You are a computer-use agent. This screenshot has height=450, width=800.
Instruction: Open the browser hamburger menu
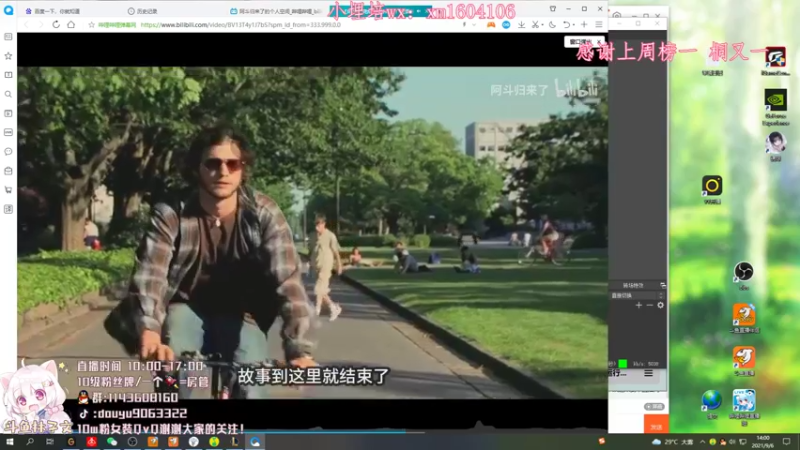point(599,24)
